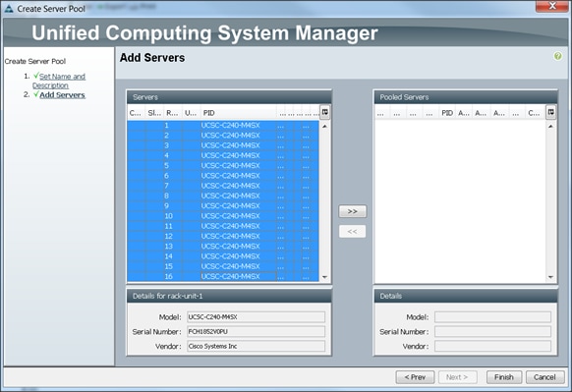
Task: Open Set Name and Description step link
Action: (59, 81)
